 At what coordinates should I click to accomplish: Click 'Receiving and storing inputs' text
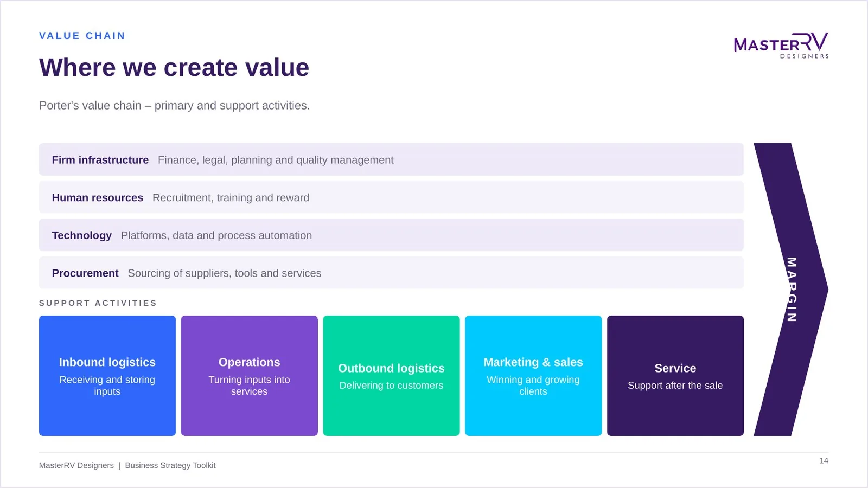[x=107, y=386]
